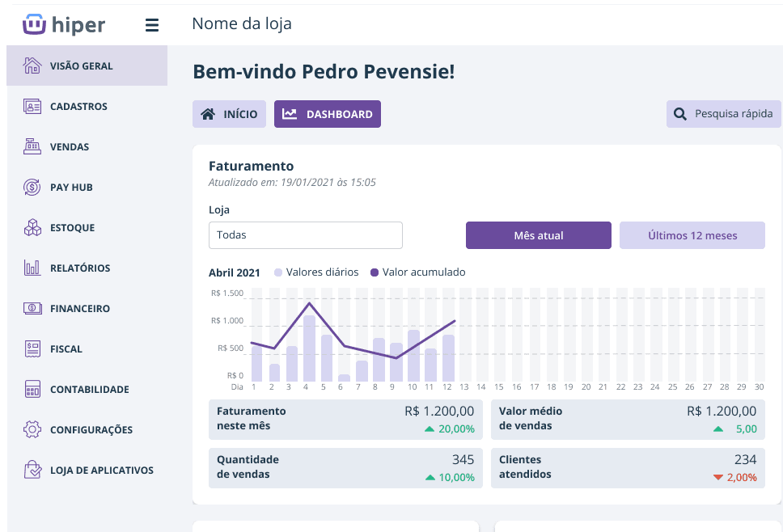Open the Pesquisa rápida search box

724,114
